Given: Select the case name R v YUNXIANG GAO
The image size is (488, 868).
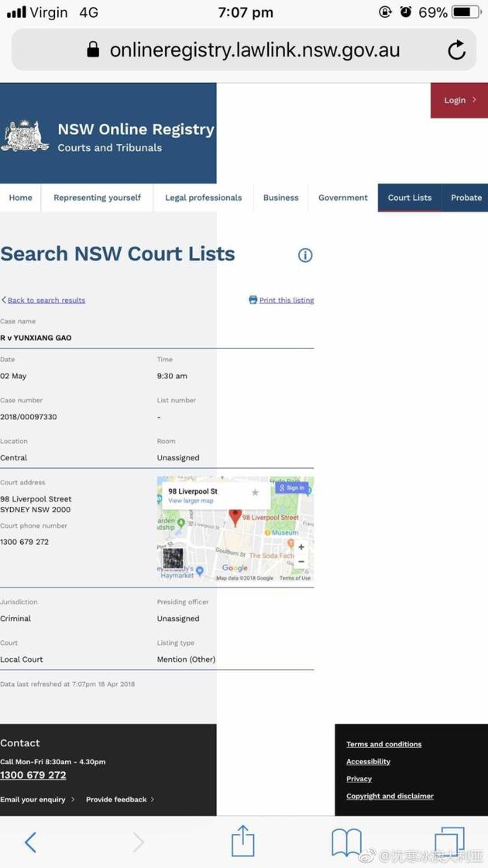Looking at the screenshot, I should 36,338.
